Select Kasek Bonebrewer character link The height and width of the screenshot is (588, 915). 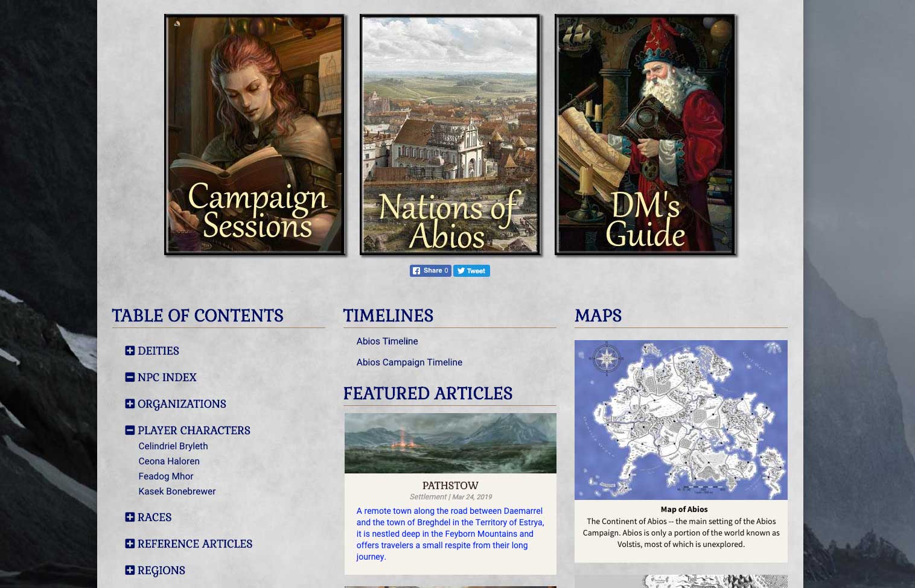coord(177,492)
